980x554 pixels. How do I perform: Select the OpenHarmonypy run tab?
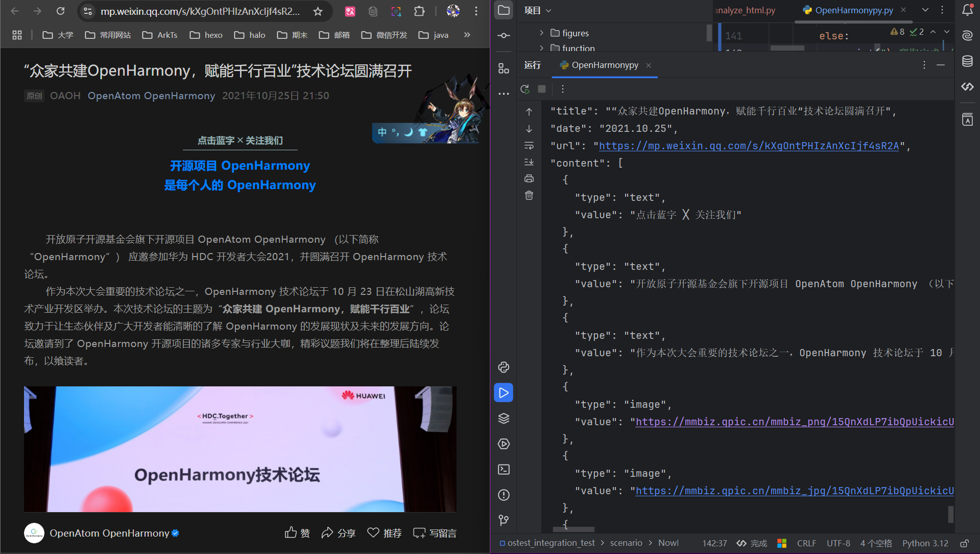pyautogui.click(x=604, y=65)
